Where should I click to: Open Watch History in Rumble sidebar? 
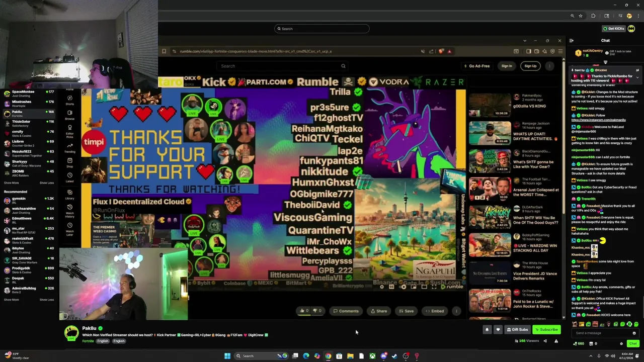tap(69, 210)
